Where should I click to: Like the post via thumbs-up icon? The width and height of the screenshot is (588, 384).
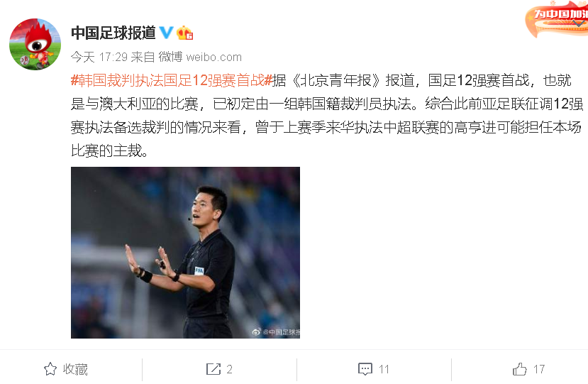pyautogui.click(x=520, y=369)
